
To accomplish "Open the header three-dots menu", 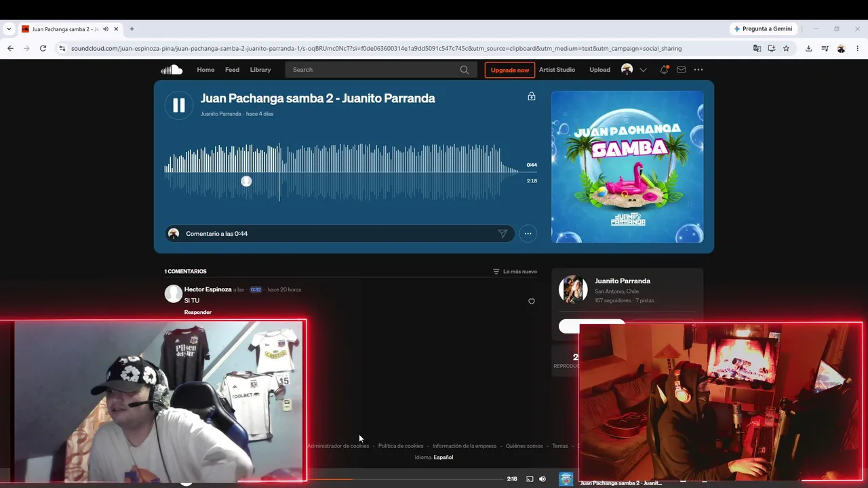I will click(698, 70).
